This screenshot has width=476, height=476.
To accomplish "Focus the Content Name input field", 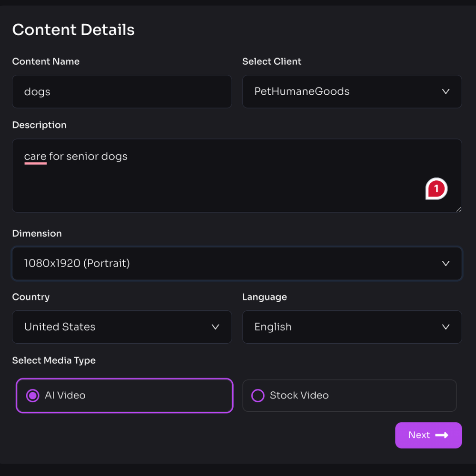I will (122, 91).
